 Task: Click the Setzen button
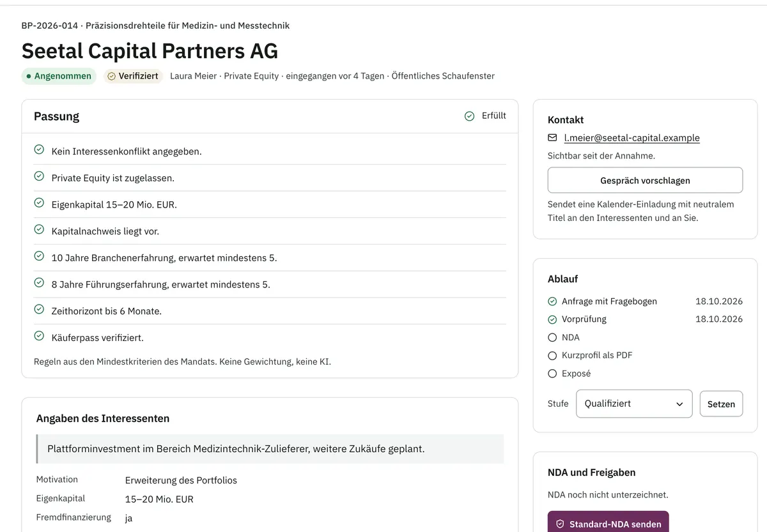click(721, 404)
